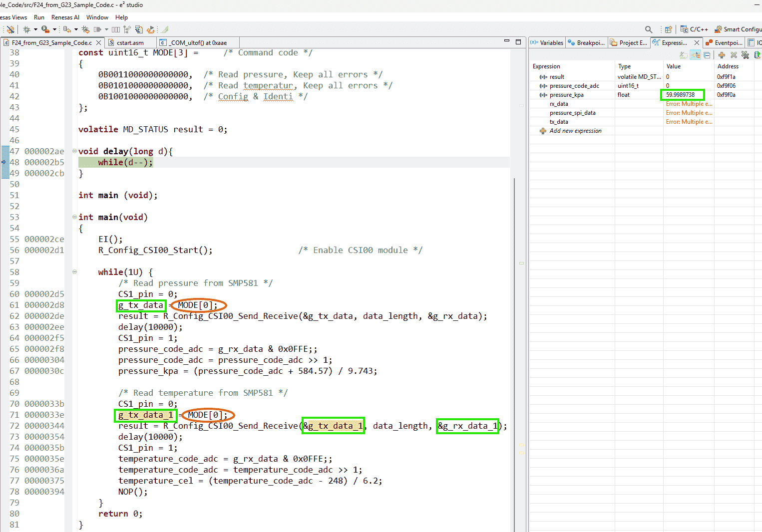
Task: Collapse the delay function fold at line 47
Action: coord(74,151)
